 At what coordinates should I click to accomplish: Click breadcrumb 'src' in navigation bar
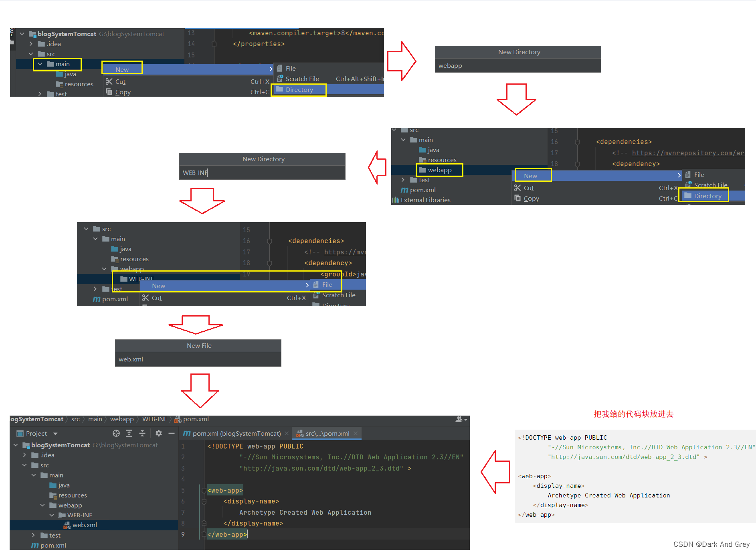coord(75,419)
